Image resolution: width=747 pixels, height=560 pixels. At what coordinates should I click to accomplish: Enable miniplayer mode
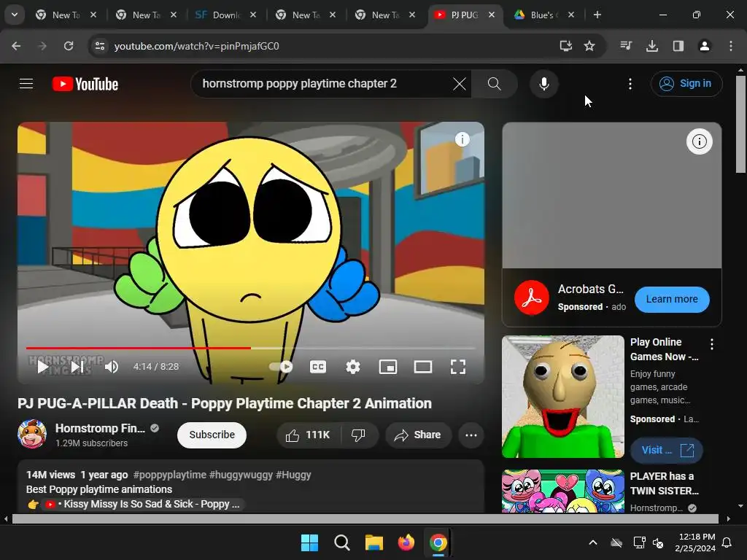click(388, 367)
